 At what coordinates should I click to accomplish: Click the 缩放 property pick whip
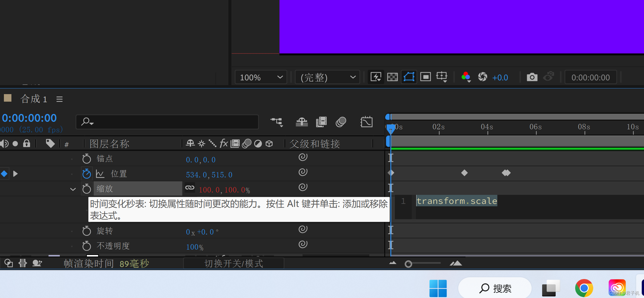click(303, 187)
